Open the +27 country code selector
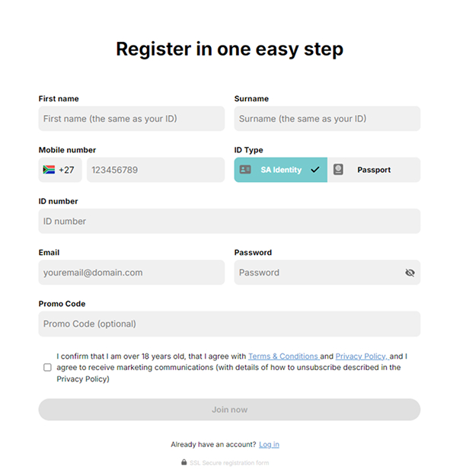 pos(60,169)
